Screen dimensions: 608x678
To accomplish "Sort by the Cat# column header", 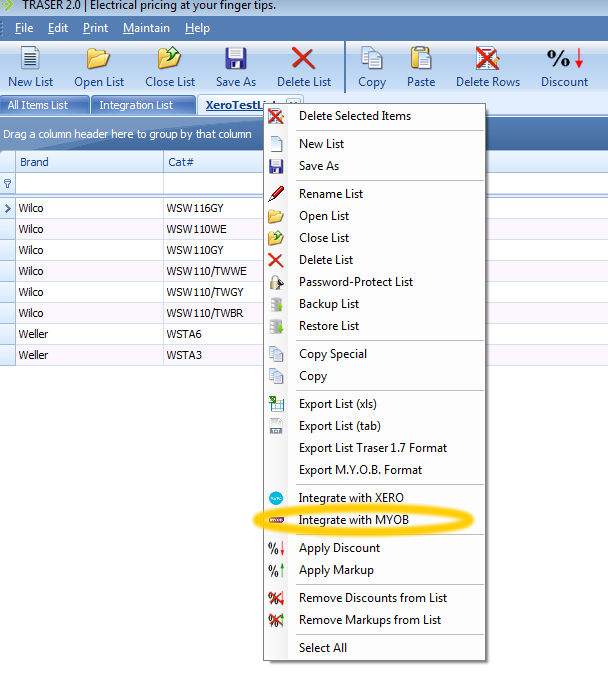I will coord(214,162).
